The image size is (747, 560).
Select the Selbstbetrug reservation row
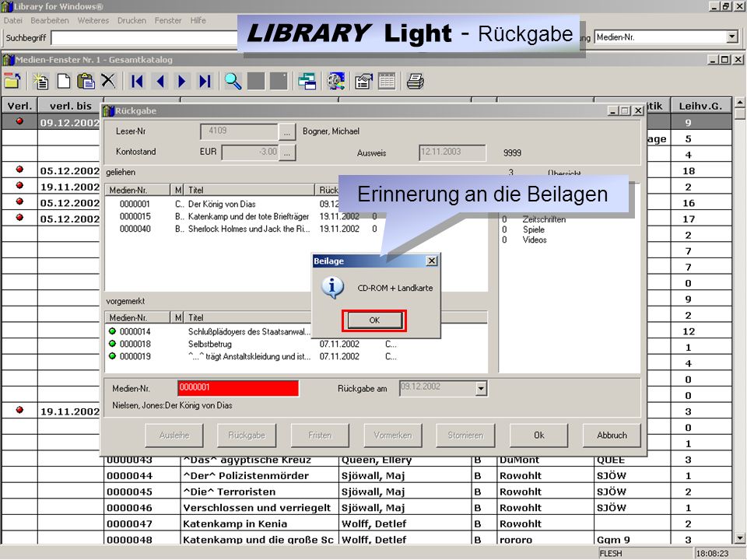coord(296,344)
